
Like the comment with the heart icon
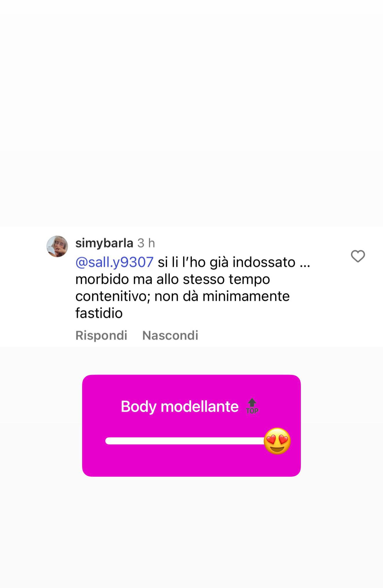[x=358, y=256]
